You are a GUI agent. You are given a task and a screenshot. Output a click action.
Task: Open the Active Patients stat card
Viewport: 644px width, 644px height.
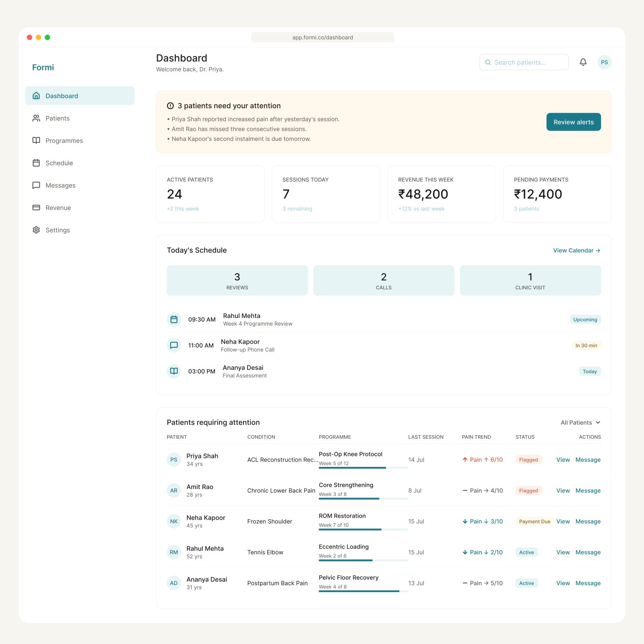211,194
